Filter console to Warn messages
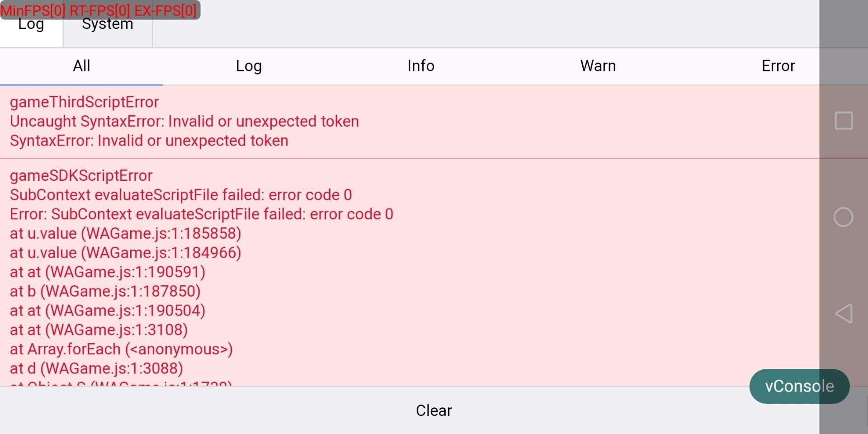The height and width of the screenshot is (434, 868). [x=598, y=66]
